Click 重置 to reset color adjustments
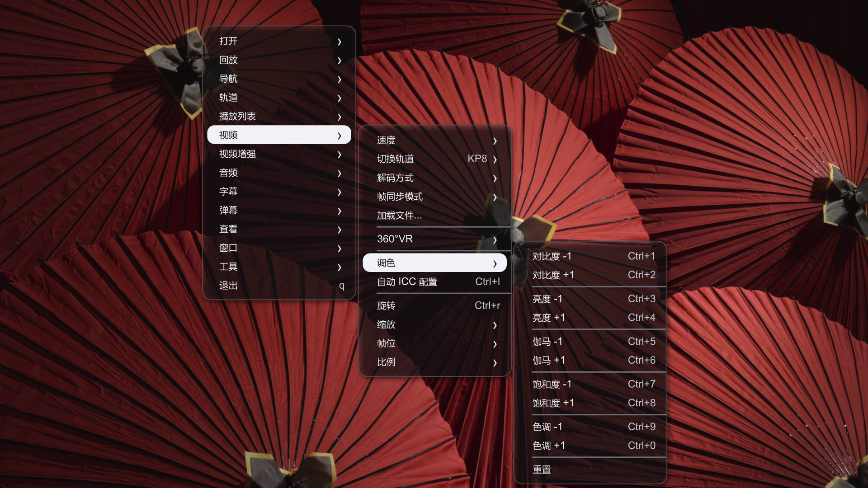 (590, 470)
